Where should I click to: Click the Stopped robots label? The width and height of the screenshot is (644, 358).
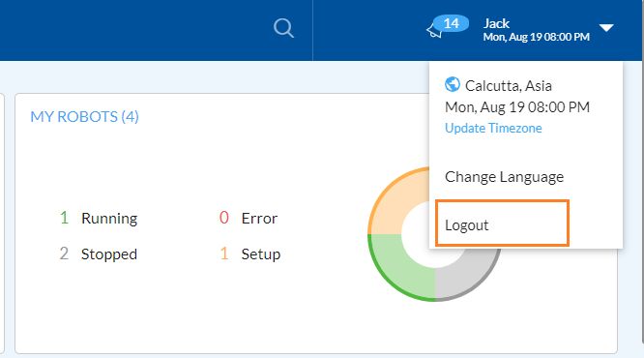[109, 254]
